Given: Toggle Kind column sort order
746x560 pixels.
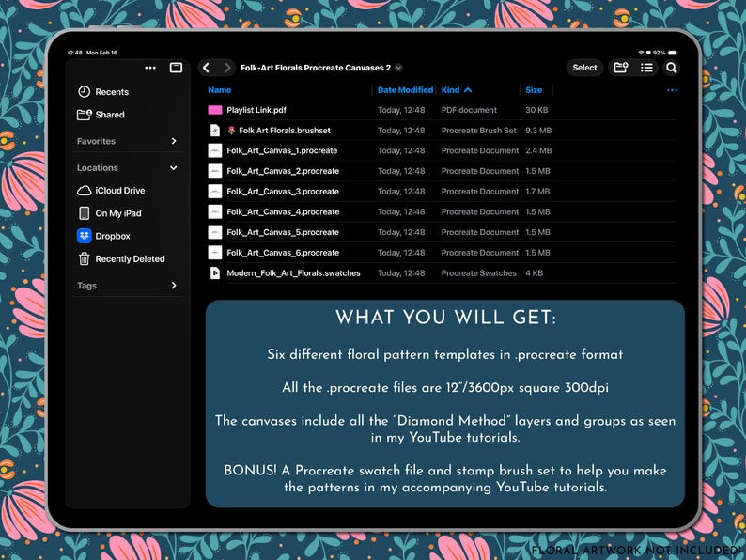Looking at the screenshot, I should click(457, 90).
